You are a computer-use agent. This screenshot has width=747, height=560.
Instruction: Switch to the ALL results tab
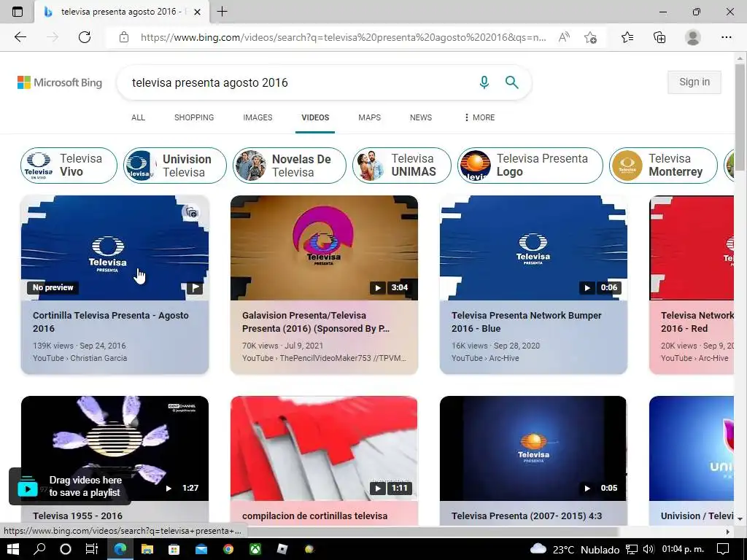coord(138,117)
